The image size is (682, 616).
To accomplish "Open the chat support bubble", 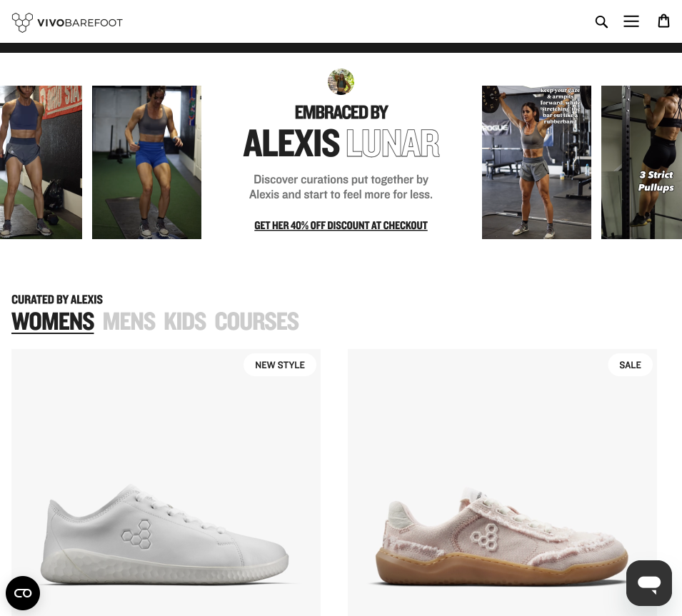I will click(649, 583).
